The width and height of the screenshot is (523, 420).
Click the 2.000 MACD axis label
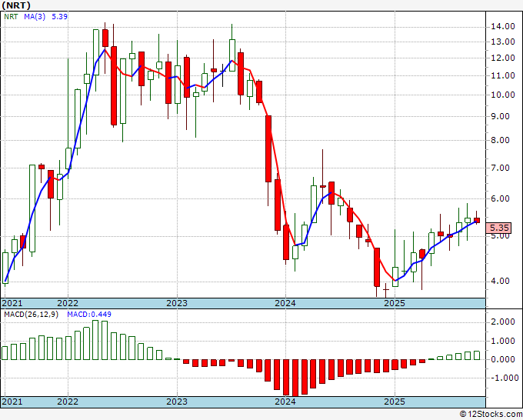pos(503,322)
